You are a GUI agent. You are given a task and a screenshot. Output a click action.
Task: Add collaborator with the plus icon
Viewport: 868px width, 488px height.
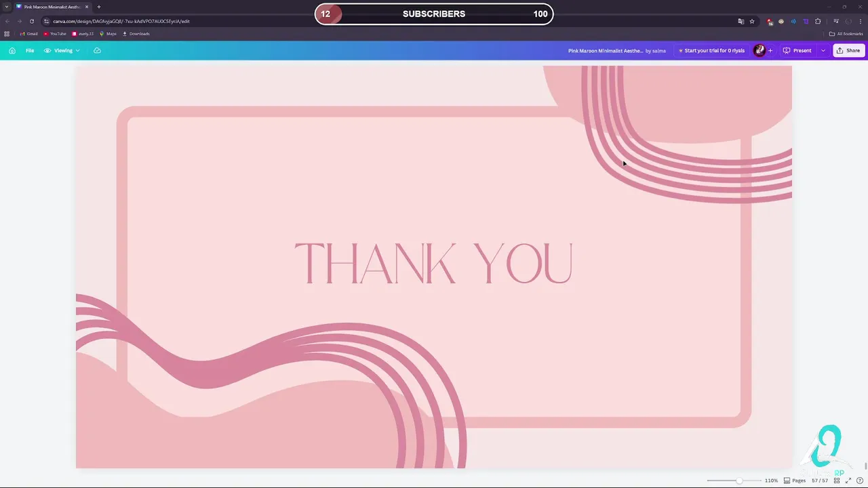[x=770, y=51]
